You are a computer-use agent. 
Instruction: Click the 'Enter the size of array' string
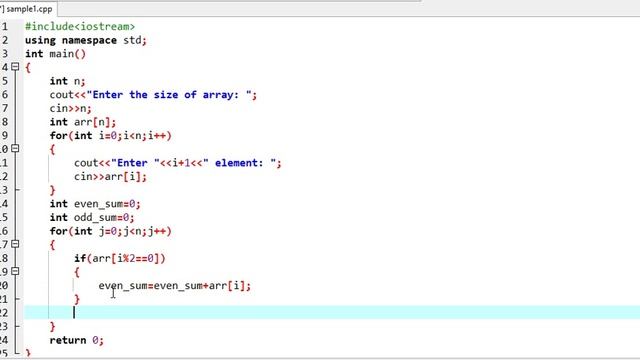click(x=169, y=95)
